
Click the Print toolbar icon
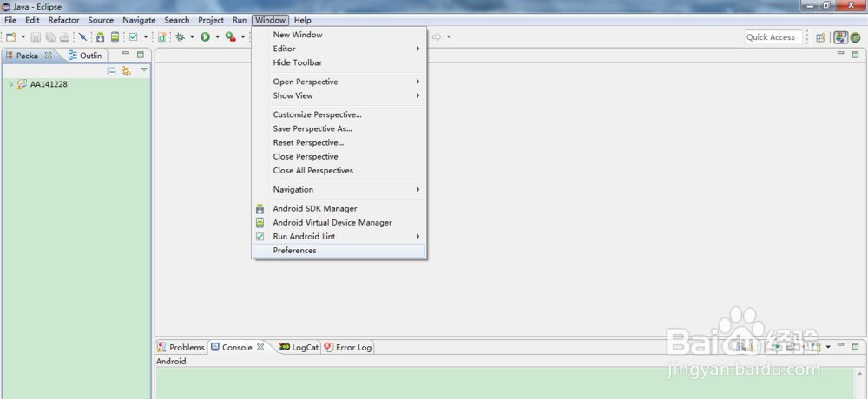tap(64, 37)
